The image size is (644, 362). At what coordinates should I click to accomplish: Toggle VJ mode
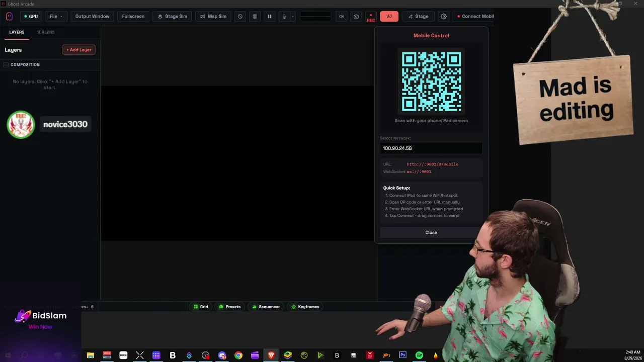coord(389,16)
